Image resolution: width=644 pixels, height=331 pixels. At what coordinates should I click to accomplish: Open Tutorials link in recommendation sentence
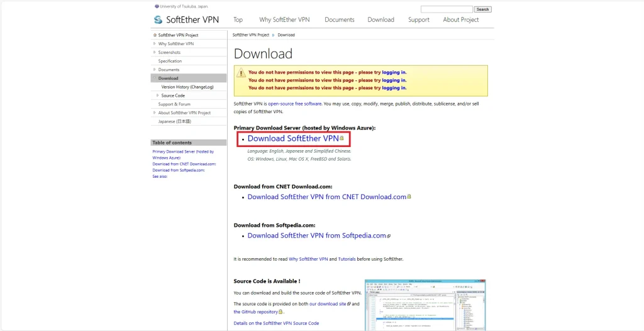[x=347, y=259]
